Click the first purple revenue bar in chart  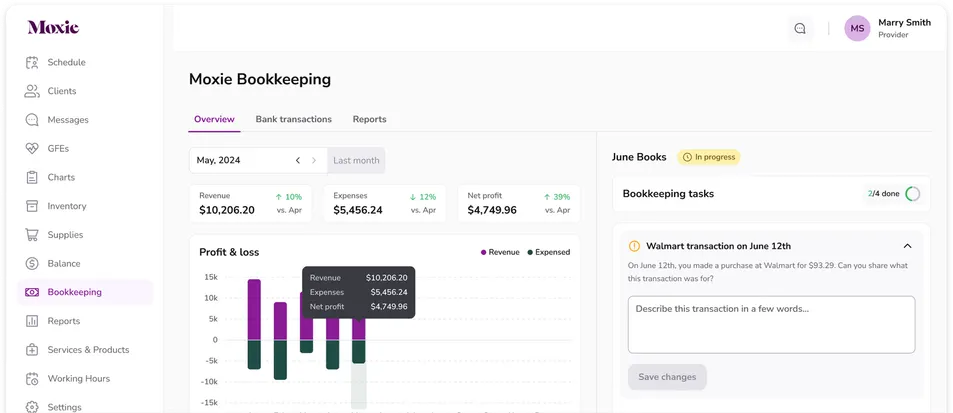(254, 310)
